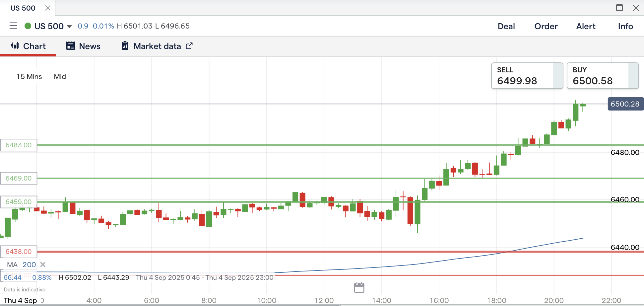
Task: Maximize the chart window
Action: [x=619, y=8]
